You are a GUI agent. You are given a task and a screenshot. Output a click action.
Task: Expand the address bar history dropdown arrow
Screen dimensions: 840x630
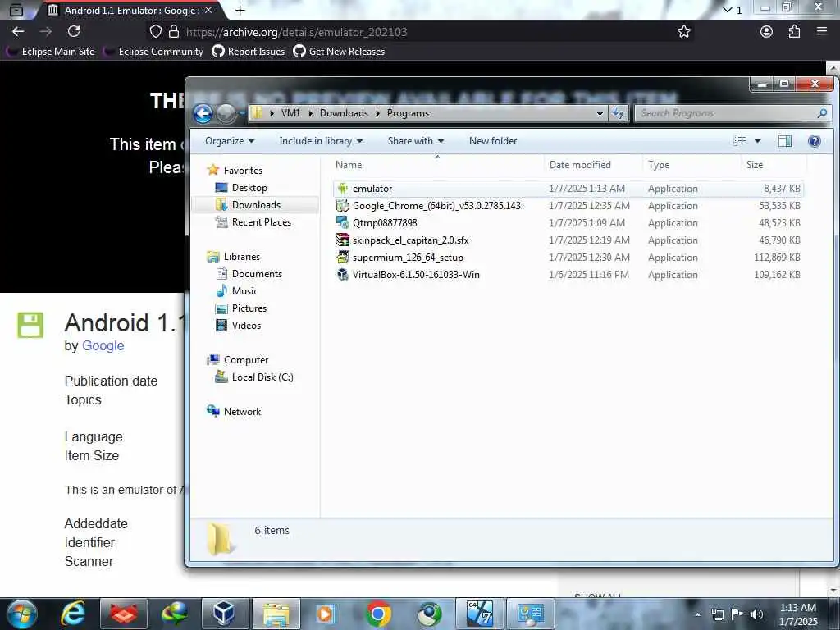(x=600, y=113)
